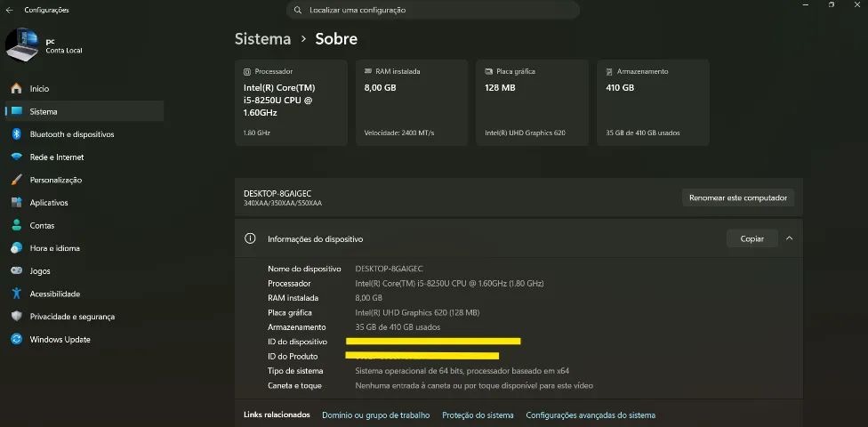The image size is (868, 427).
Task: Open Acessibilidade settings
Action: [84, 294]
